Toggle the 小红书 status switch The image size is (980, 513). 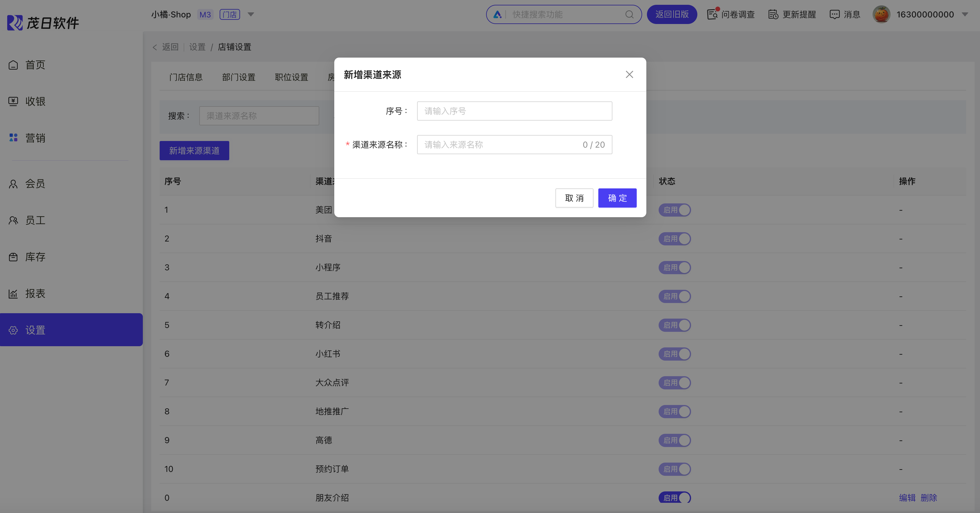click(x=675, y=354)
